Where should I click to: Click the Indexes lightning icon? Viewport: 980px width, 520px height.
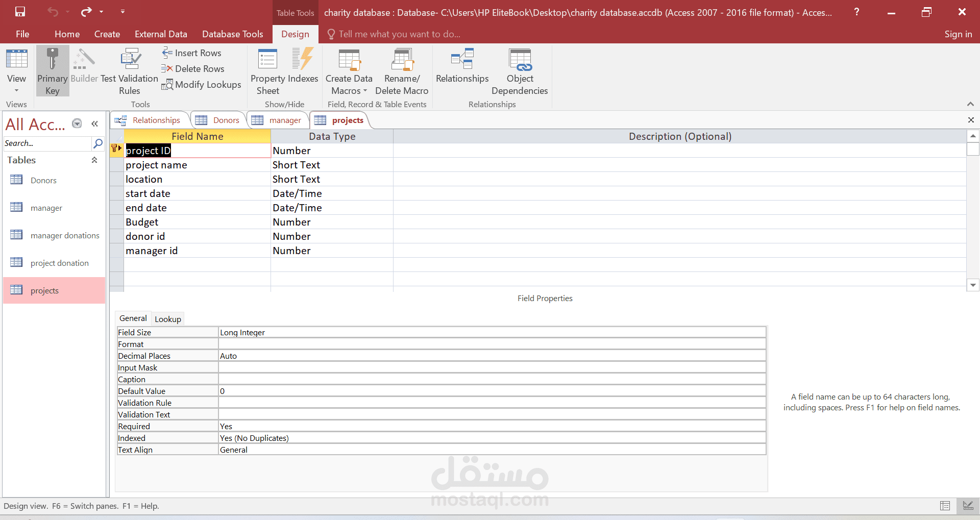(x=303, y=59)
